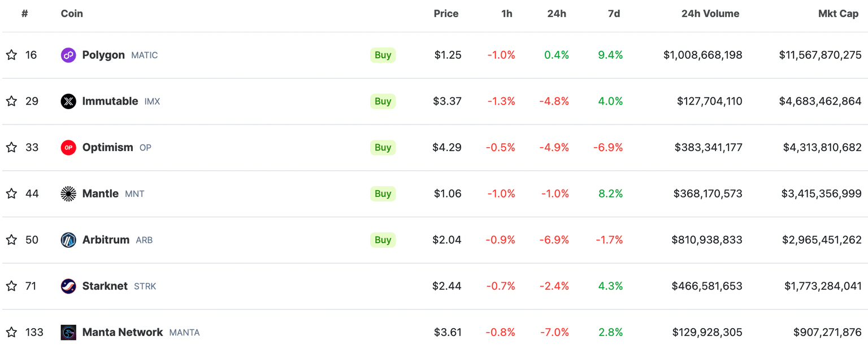The image size is (868, 353).
Task: Click the Immutable X logo icon
Action: coord(68,101)
